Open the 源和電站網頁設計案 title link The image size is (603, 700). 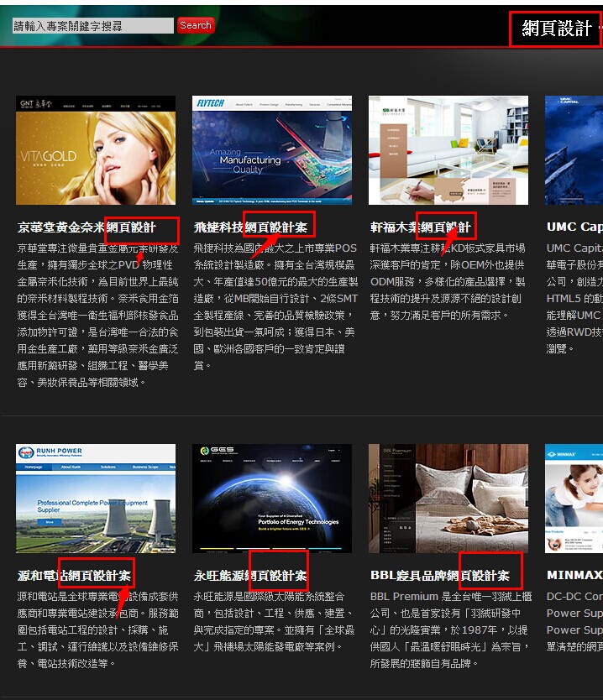(x=74, y=576)
